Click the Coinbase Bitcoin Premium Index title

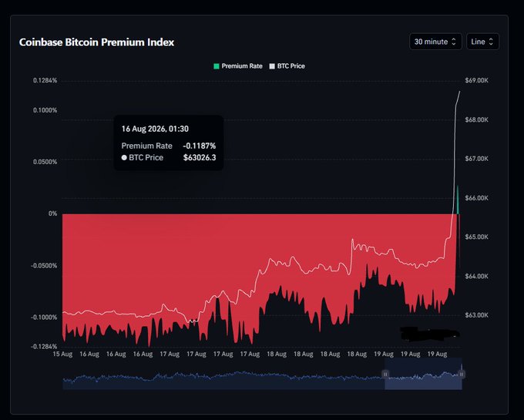pos(96,42)
